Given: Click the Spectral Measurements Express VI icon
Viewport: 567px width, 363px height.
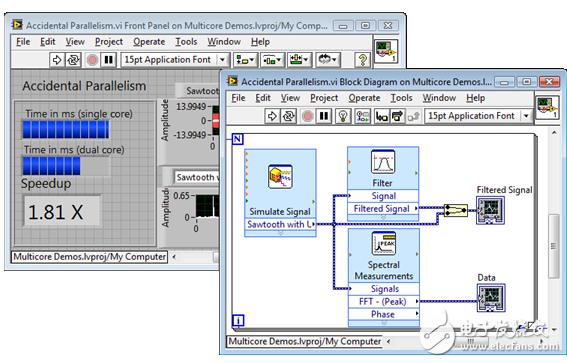Looking at the screenshot, I should tap(384, 244).
